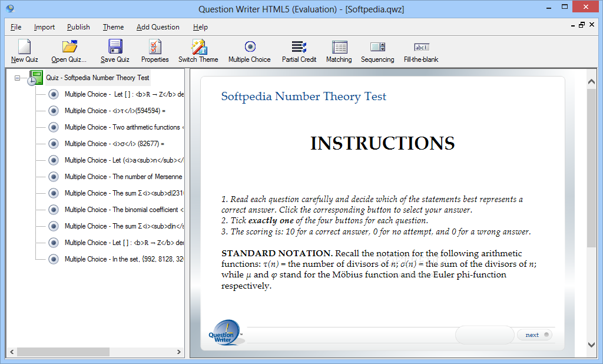Select the first Let [ ] : R → Z question

[124, 94]
